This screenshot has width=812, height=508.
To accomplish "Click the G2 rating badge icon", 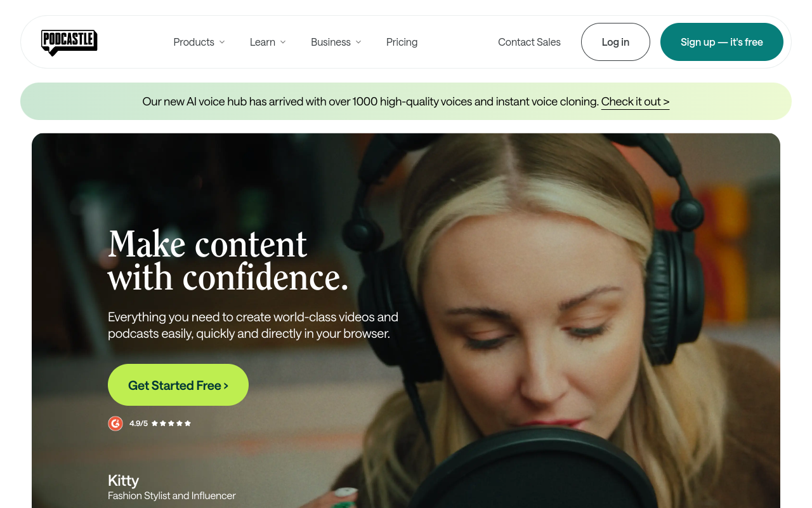I will click(115, 424).
